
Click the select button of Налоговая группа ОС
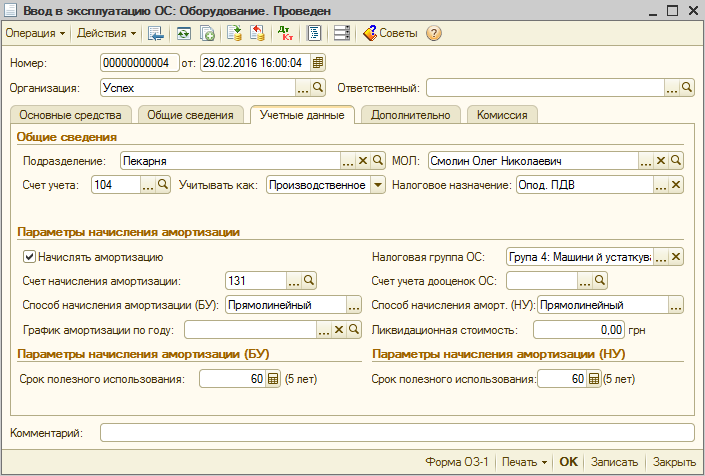coord(660,257)
